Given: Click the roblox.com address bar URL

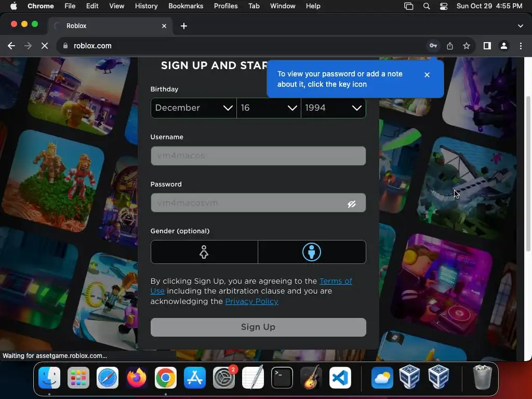Looking at the screenshot, I should 92,46.
